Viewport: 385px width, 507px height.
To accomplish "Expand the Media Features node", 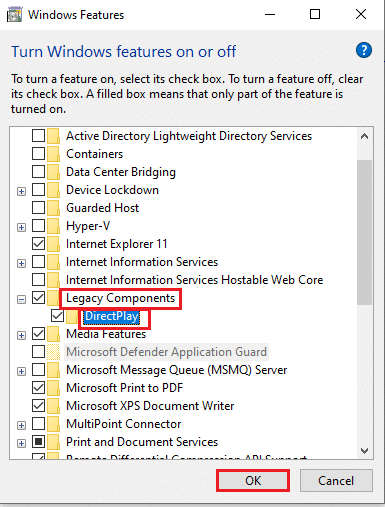I will [21, 335].
